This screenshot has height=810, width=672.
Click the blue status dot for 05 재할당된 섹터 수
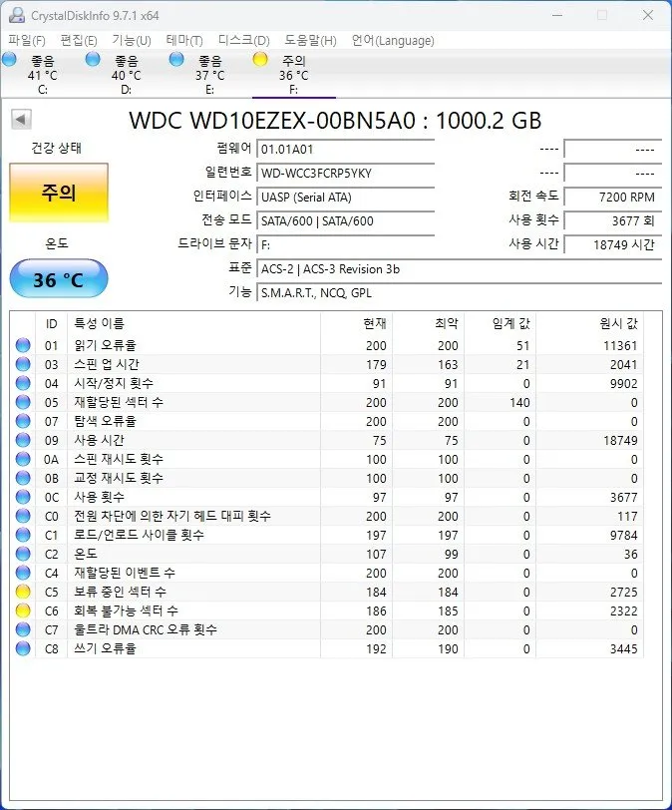pyautogui.click(x=23, y=402)
